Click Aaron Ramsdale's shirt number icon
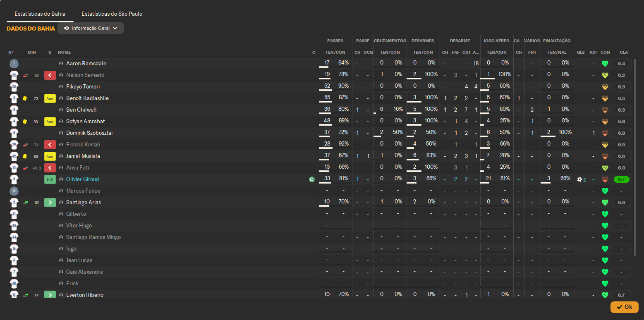The height and width of the screenshot is (320, 644). click(14, 64)
